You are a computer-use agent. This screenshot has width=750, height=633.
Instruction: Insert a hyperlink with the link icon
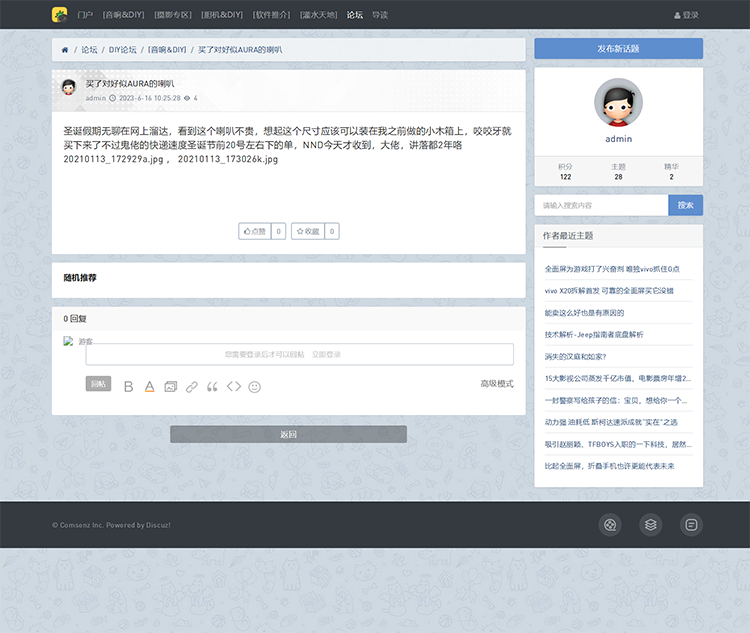(192, 387)
